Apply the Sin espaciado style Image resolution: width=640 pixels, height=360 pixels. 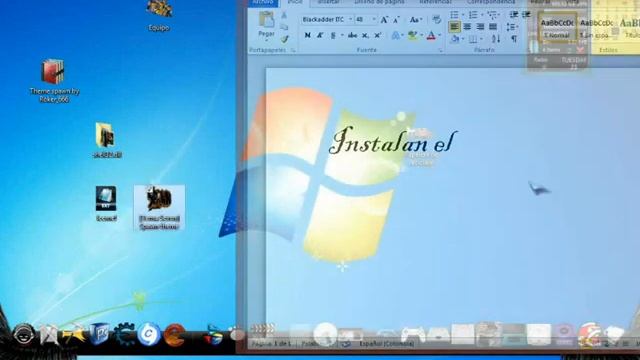(x=596, y=28)
